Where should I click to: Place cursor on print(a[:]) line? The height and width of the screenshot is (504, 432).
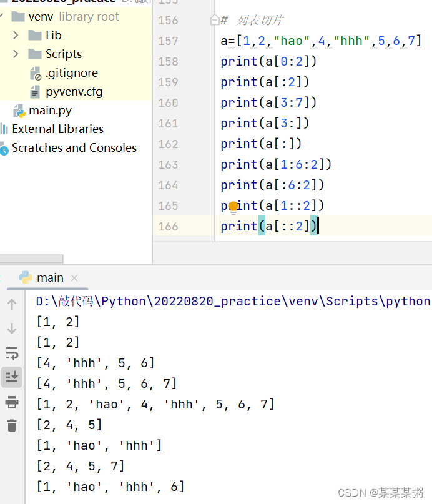(261, 144)
